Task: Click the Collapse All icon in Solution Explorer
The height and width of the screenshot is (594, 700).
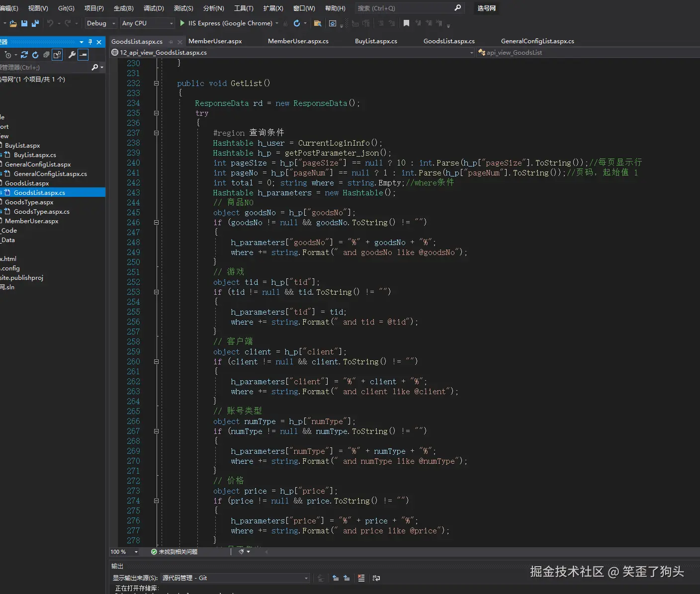Action: tap(46, 55)
